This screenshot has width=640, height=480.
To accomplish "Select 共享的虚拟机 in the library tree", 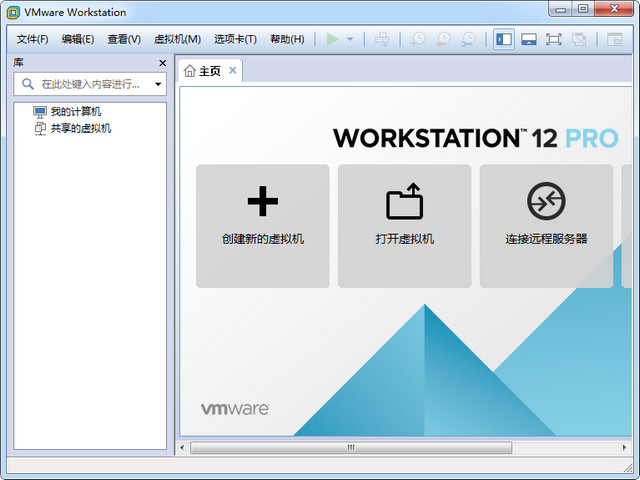I will pyautogui.click(x=80, y=128).
